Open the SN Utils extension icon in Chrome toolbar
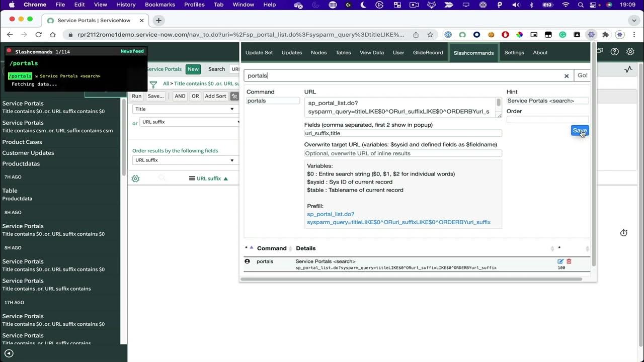644x362 pixels. [591, 35]
